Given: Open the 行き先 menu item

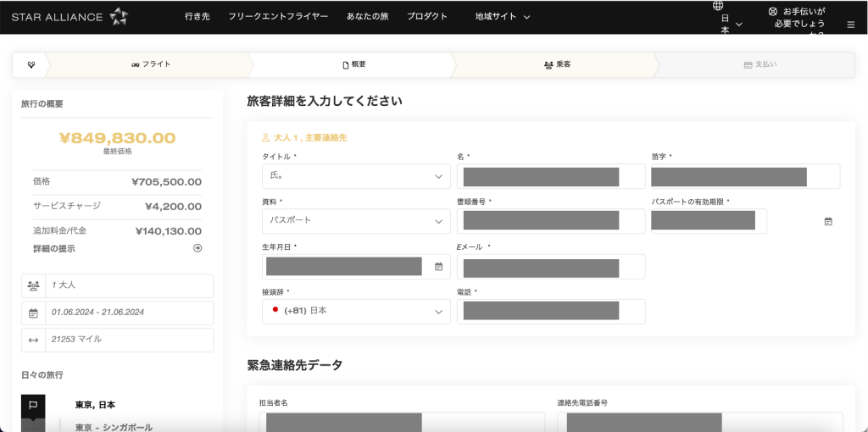Looking at the screenshot, I should click(198, 16).
